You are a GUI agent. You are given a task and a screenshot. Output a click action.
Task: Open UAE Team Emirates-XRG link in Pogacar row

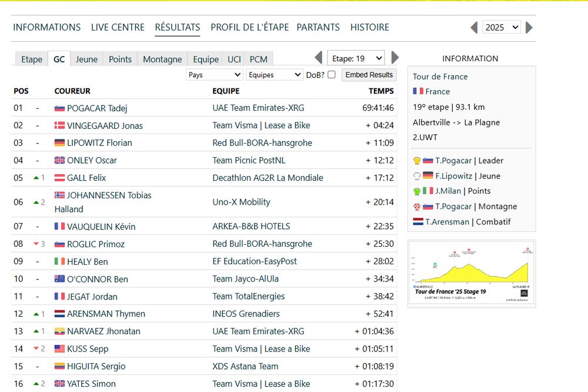258,108
